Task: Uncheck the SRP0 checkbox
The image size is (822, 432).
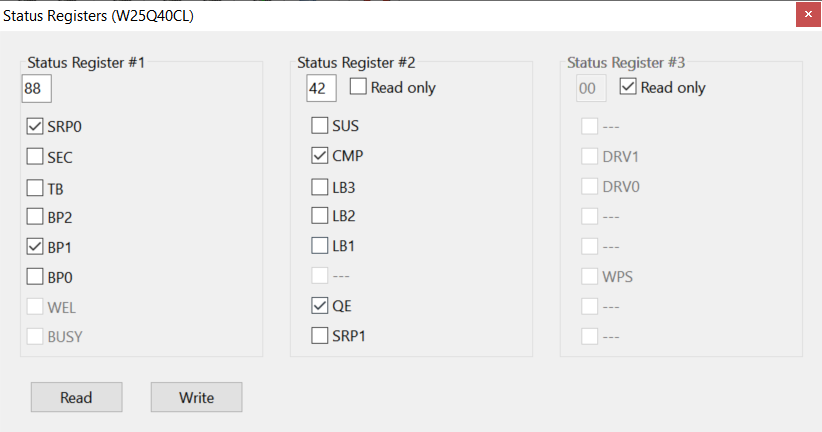Action: pyautogui.click(x=35, y=127)
